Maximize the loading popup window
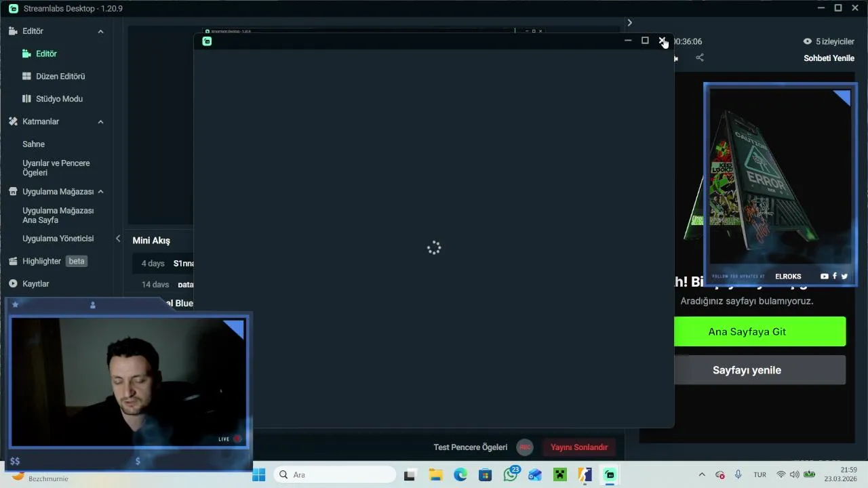This screenshot has height=488, width=868. (645, 41)
